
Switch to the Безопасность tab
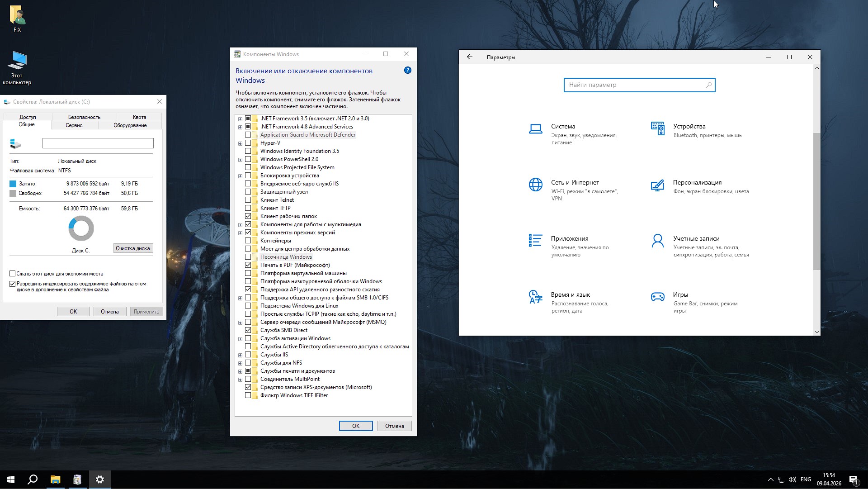click(84, 117)
